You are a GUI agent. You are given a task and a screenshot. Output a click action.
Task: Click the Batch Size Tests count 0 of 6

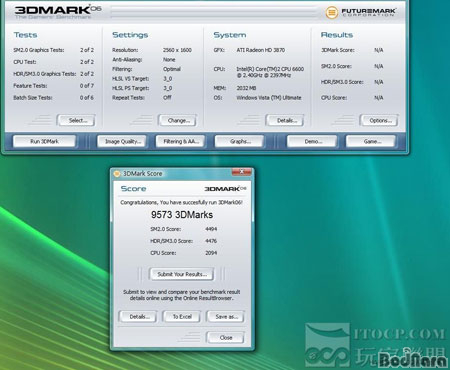[87, 98]
